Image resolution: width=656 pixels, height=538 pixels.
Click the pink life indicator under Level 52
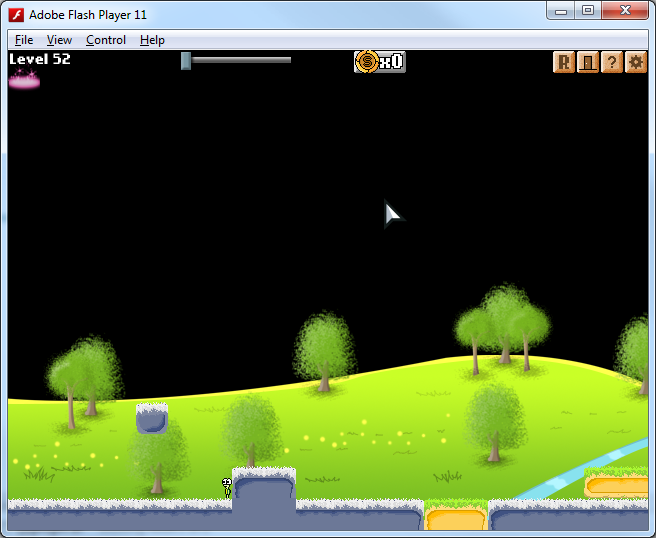pyautogui.click(x=24, y=80)
